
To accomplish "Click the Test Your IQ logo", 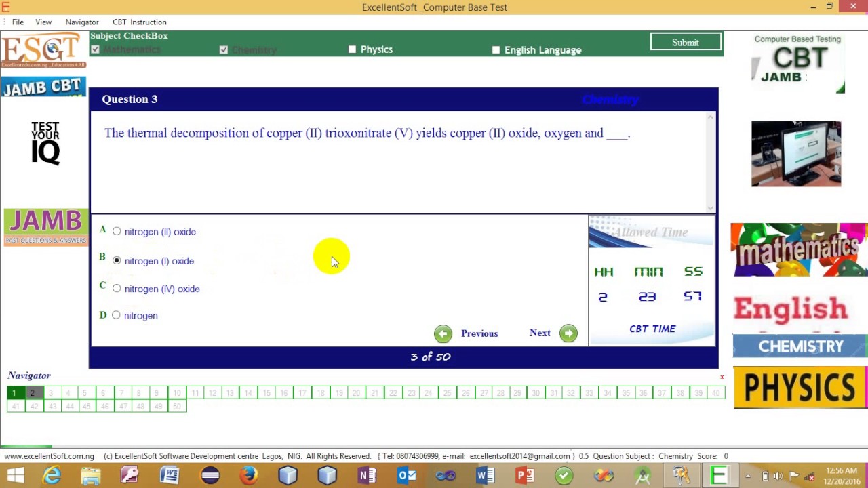I will pyautogui.click(x=45, y=142).
